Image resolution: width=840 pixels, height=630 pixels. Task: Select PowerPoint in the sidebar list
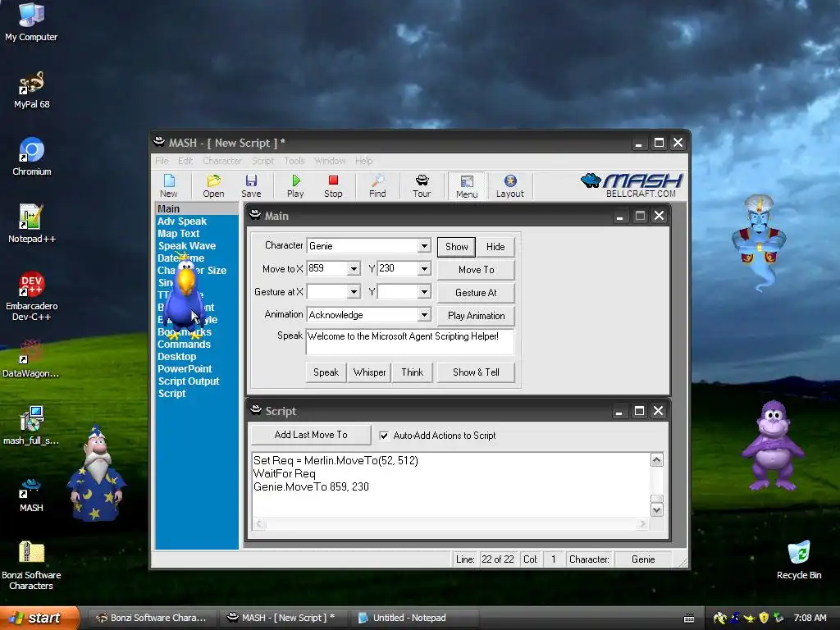coord(185,369)
